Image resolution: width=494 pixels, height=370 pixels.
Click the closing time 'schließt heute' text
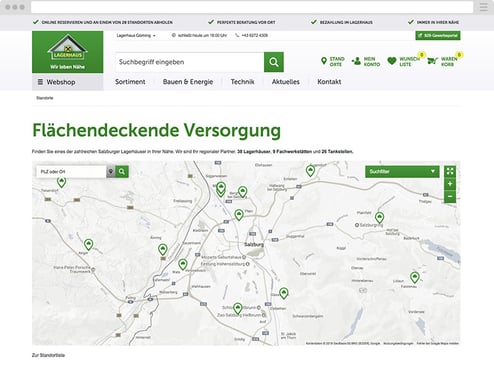pos(202,35)
